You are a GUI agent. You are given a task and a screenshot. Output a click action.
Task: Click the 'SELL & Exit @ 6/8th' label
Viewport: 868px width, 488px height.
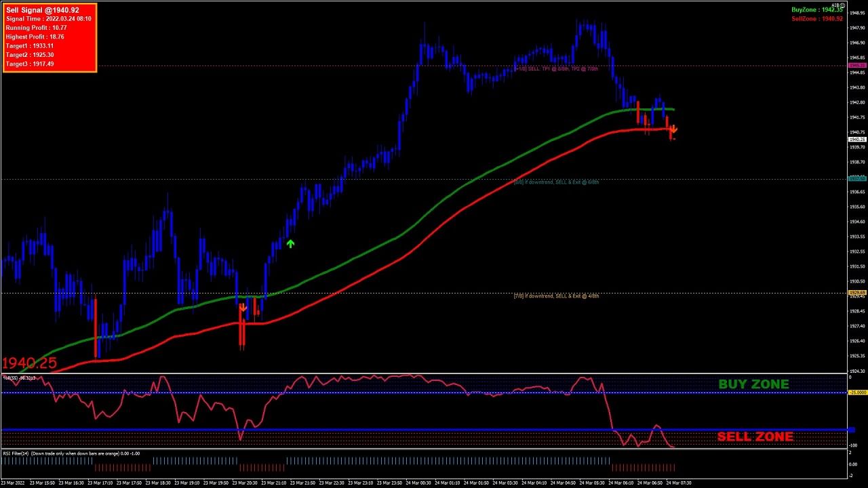point(556,182)
